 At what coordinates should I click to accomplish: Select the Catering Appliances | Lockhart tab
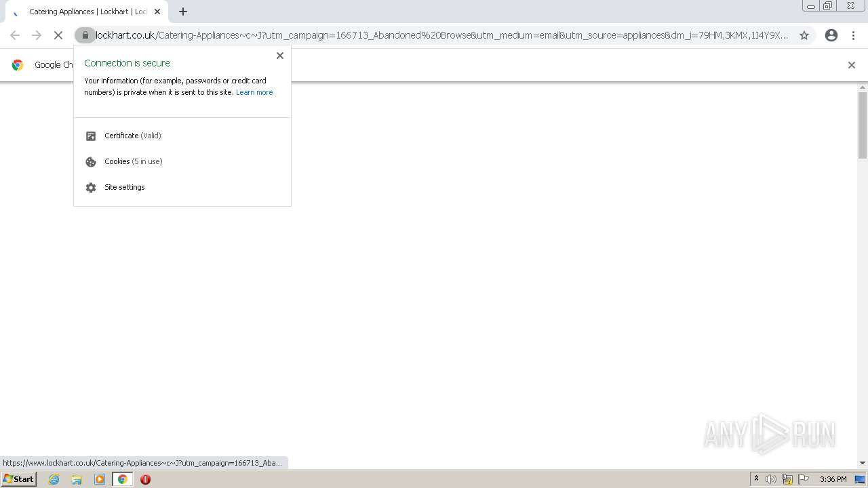(x=87, y=12)
